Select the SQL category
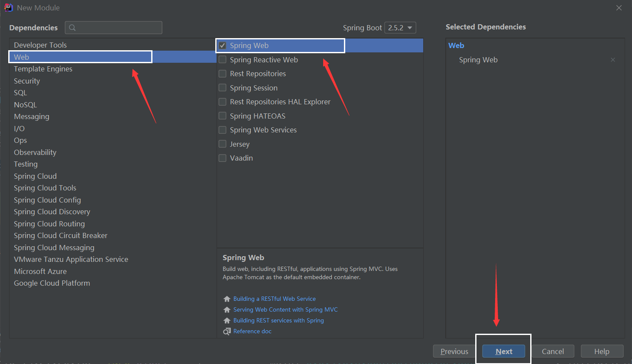The image size is (632, 364). tap(113, 93)
